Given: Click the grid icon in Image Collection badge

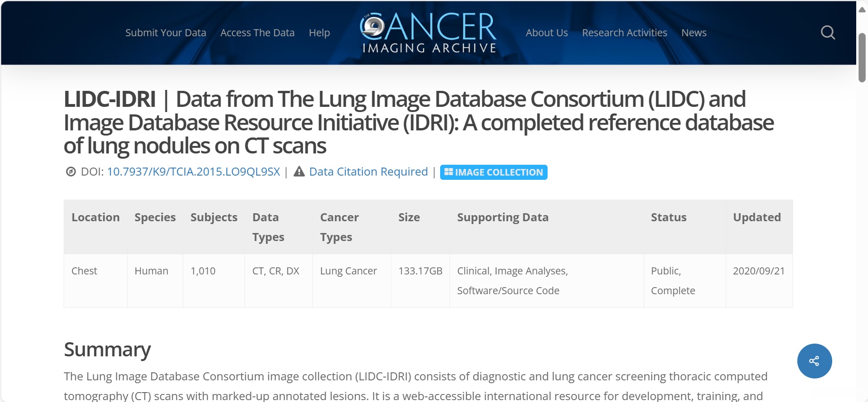Looking at the screenshot, I should [449, 172].
